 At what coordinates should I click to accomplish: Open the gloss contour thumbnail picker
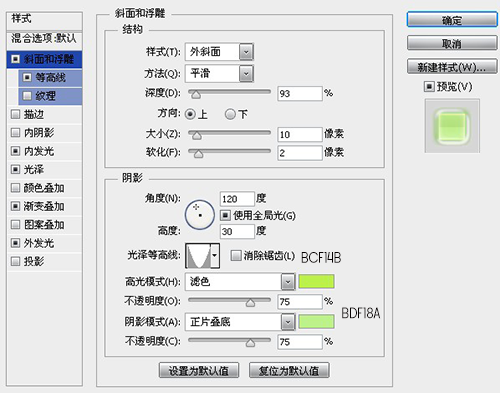click(198, 256)
